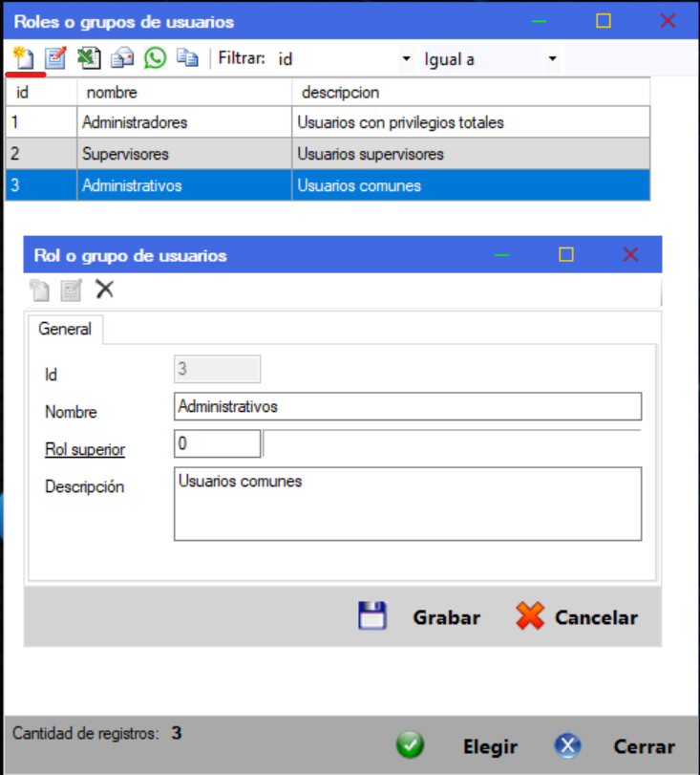This screenshot has width=700, height=775.
Task: Share the list via WhatsApp icon
Action: [155, 58]
